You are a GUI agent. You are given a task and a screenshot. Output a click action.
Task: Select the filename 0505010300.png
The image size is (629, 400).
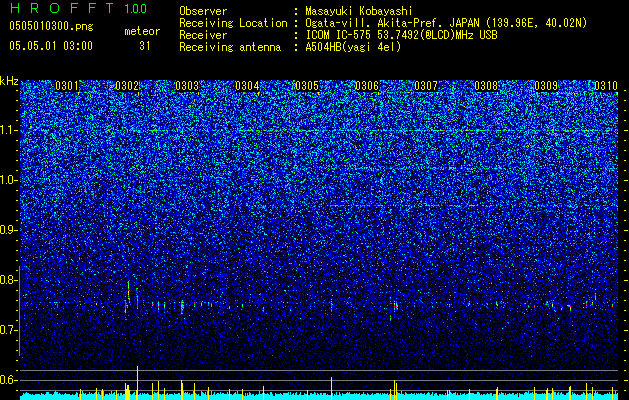click(x=51, y=26)
